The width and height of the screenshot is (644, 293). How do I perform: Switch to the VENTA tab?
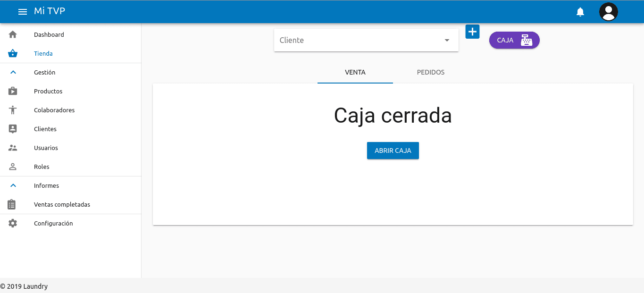[x=355, y=72]
